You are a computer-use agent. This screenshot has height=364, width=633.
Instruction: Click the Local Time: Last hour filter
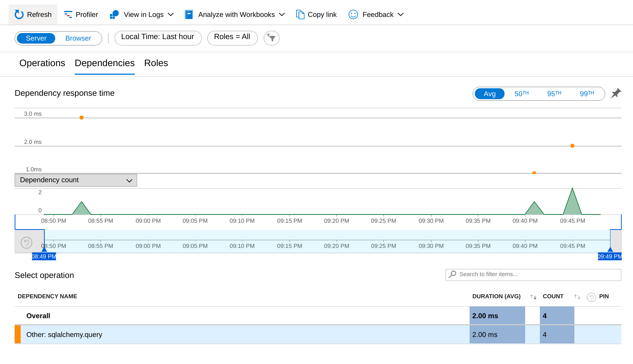point(158,37)
